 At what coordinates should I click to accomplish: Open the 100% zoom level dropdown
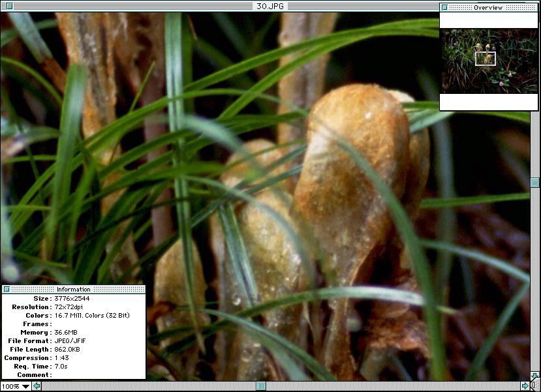click(16, 386)
